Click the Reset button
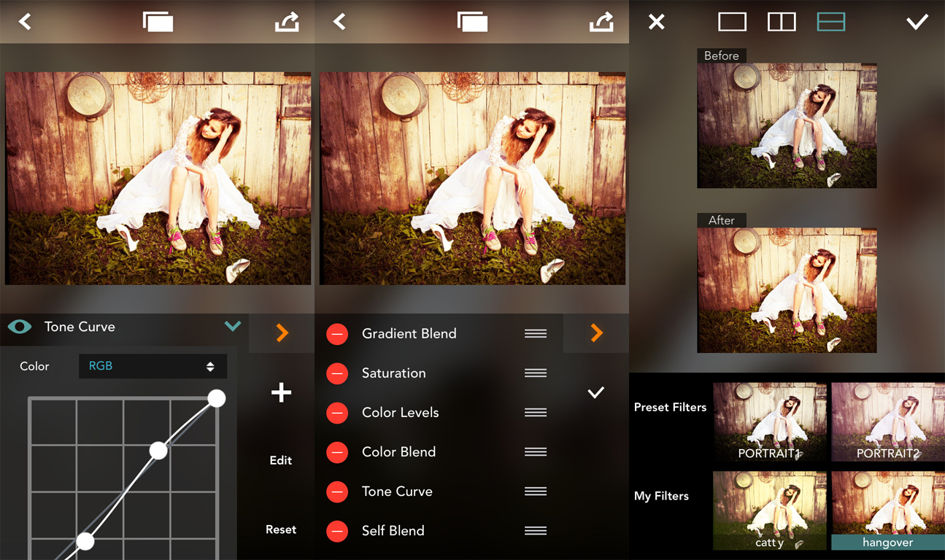Viewport: 945px width, 560px height. (x=281, y=529)
